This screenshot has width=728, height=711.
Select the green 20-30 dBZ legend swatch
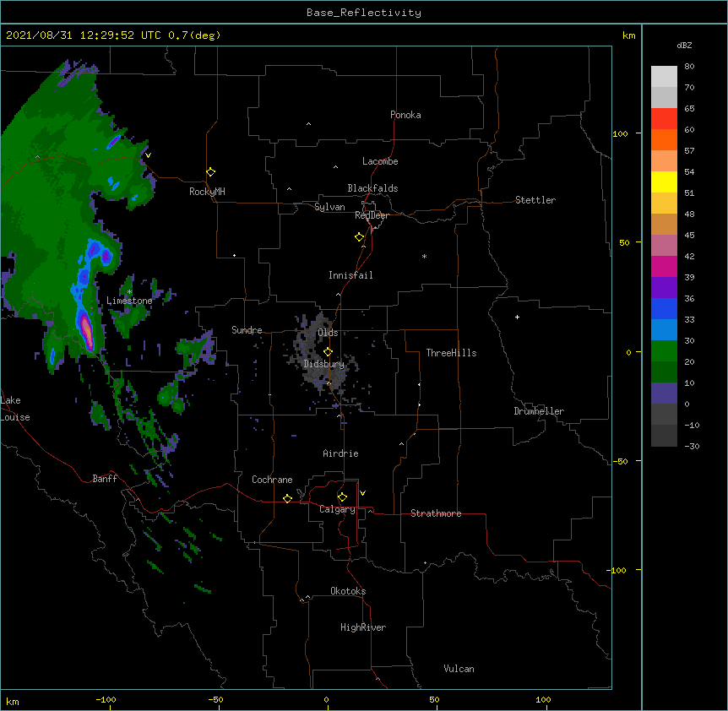tap(664, 351)
